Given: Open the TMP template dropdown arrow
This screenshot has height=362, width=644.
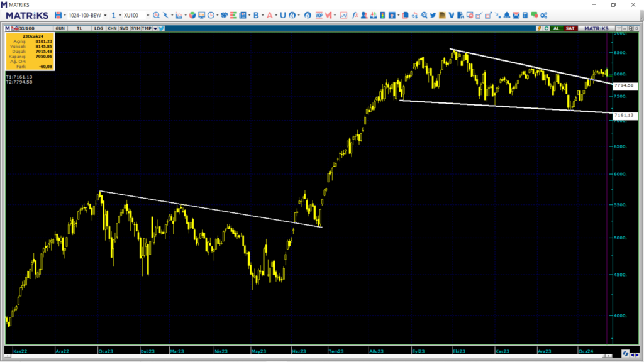Looking at the screenshot, I should [x=155, y=28].
